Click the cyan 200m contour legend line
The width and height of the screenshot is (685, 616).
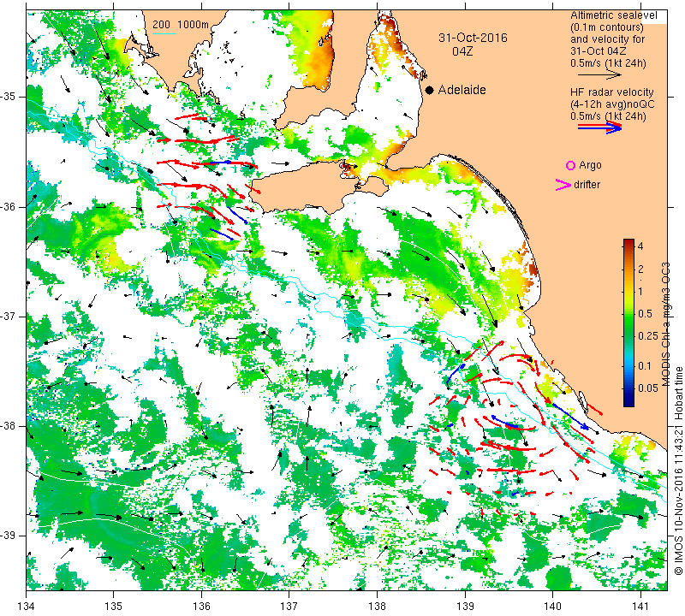point(164,33)
